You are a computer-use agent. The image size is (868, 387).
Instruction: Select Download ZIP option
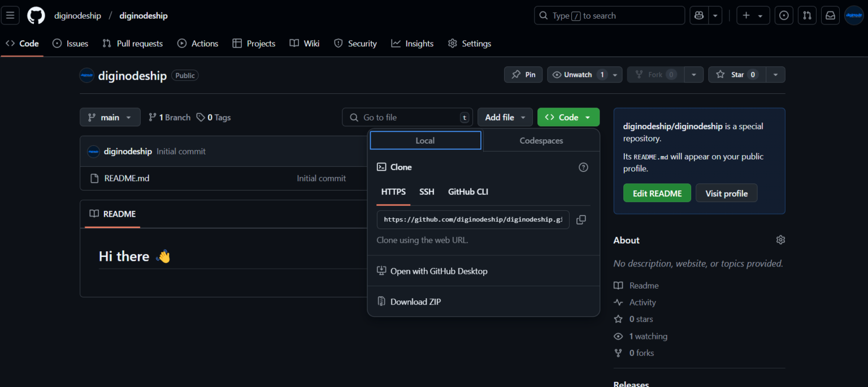coord(415,302)
